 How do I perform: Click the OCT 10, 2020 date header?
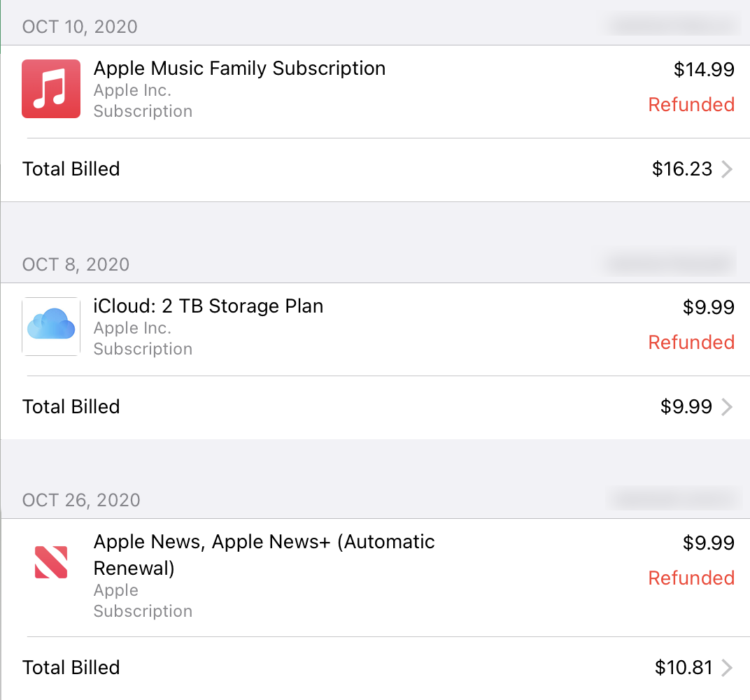point(80,27)
